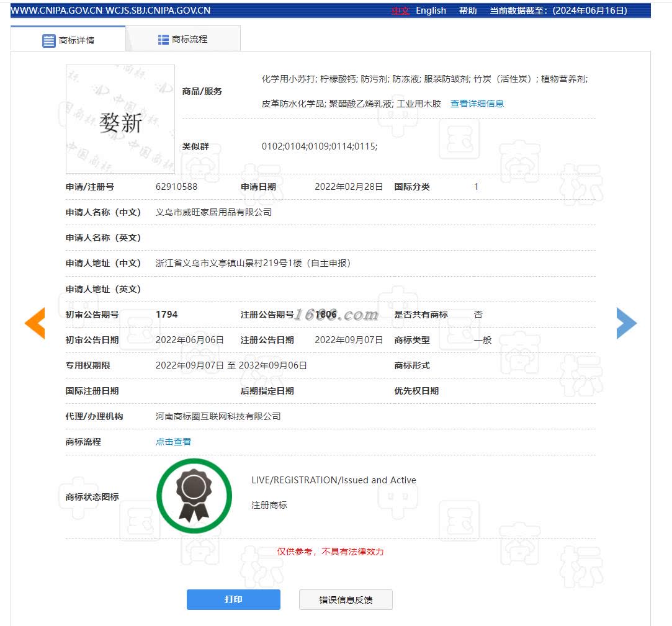Click the green registered trademark status badge
Screen dimensions: 672x626
pyautogui.click(x=194, y=496)
